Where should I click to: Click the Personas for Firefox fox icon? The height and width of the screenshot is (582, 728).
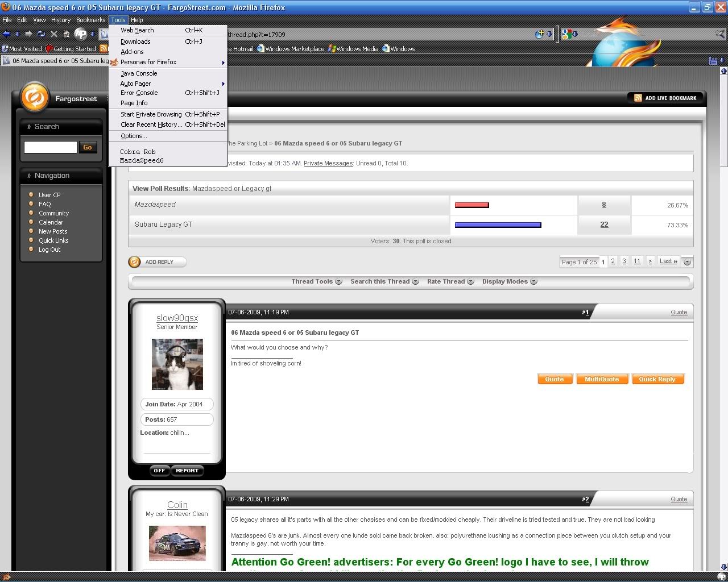pos(114,62)
